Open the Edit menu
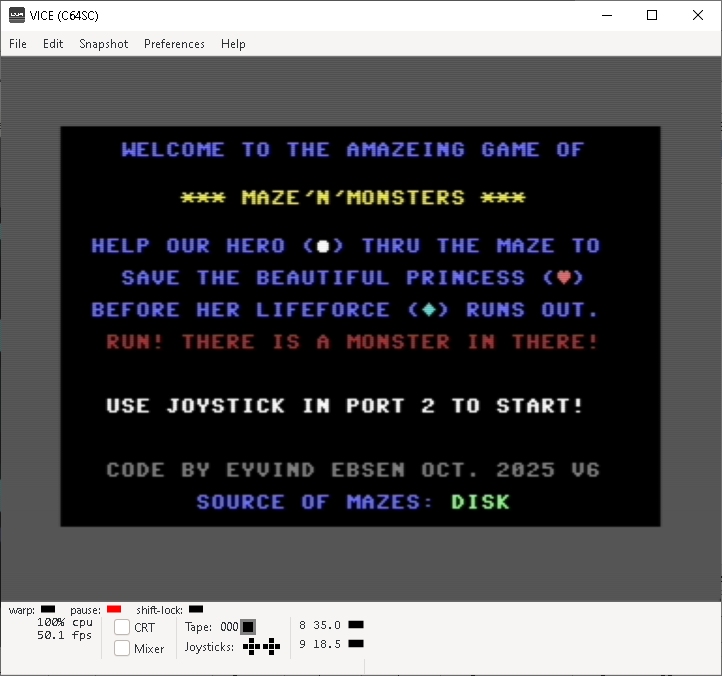This screenshot has width=722, height=676. tap(53, 44)
